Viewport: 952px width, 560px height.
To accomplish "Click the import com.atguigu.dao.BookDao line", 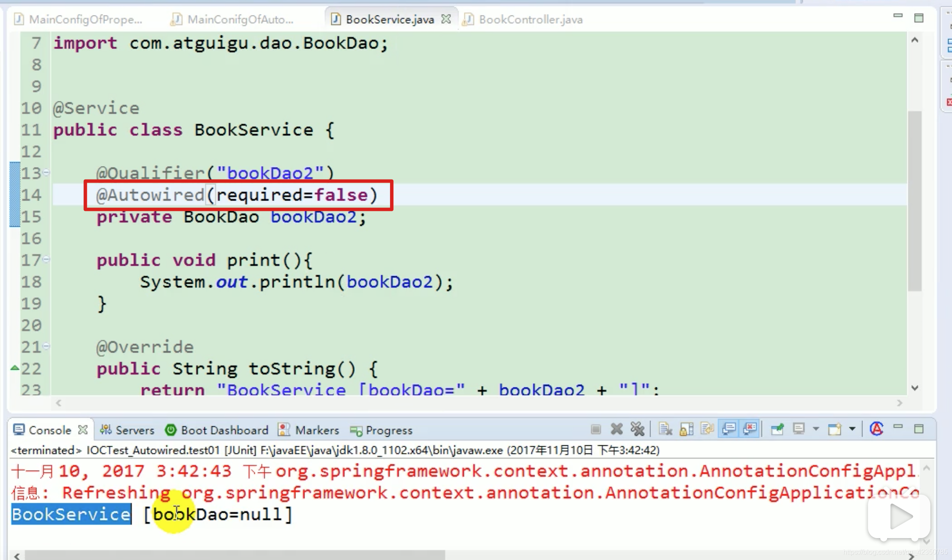I will point(221,43).
